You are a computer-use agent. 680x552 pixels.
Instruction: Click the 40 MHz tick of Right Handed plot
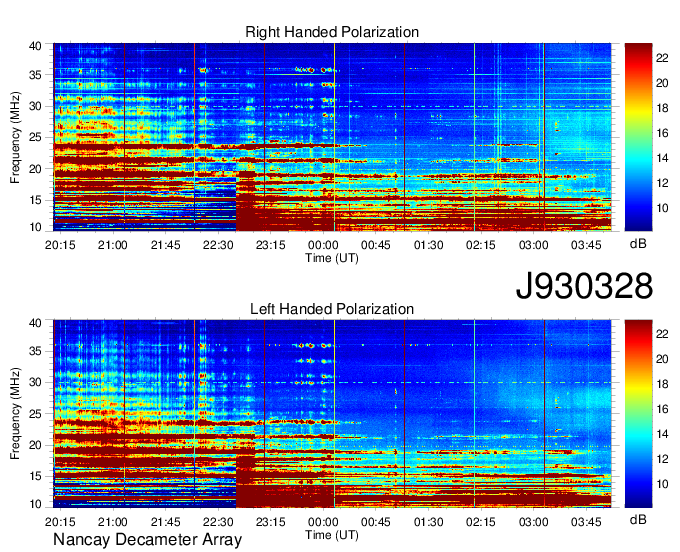35,46
